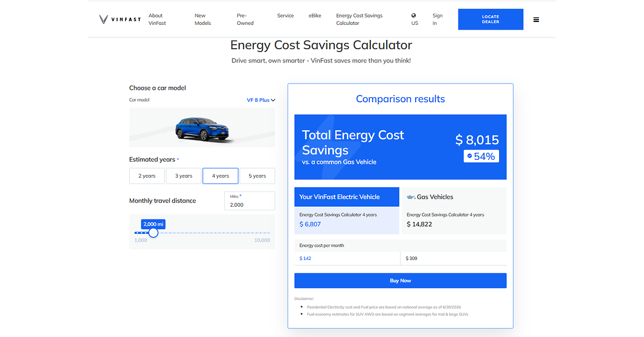Click the Estimated years label
This screenshot has height=337, width=644.
click(x=152, y=159)
